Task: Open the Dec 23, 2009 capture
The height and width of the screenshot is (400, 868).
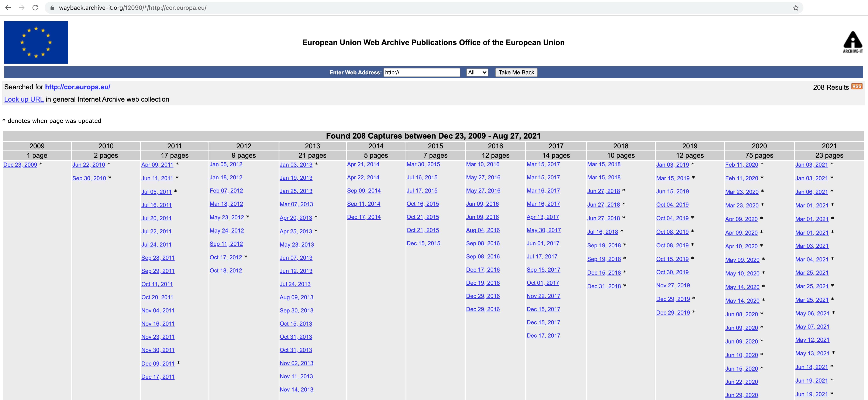Action: coord(20,165)
